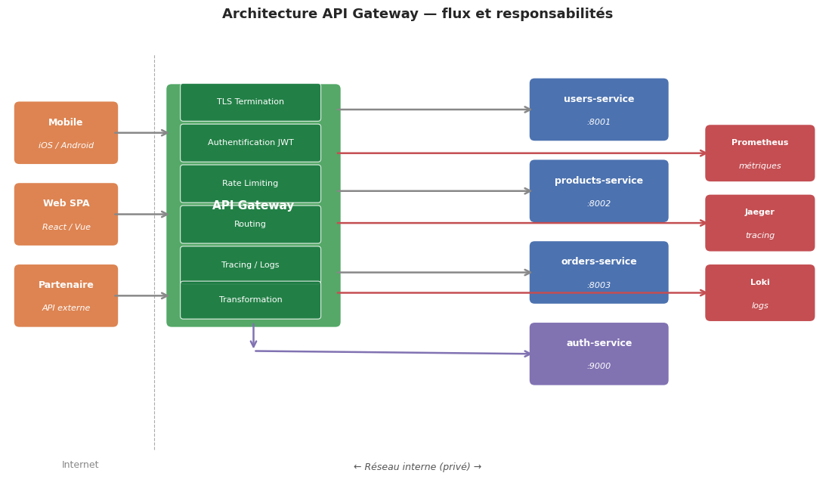Click the Authentification JWT block
Viewport: 835px width, 504px height.
point(250,143)
